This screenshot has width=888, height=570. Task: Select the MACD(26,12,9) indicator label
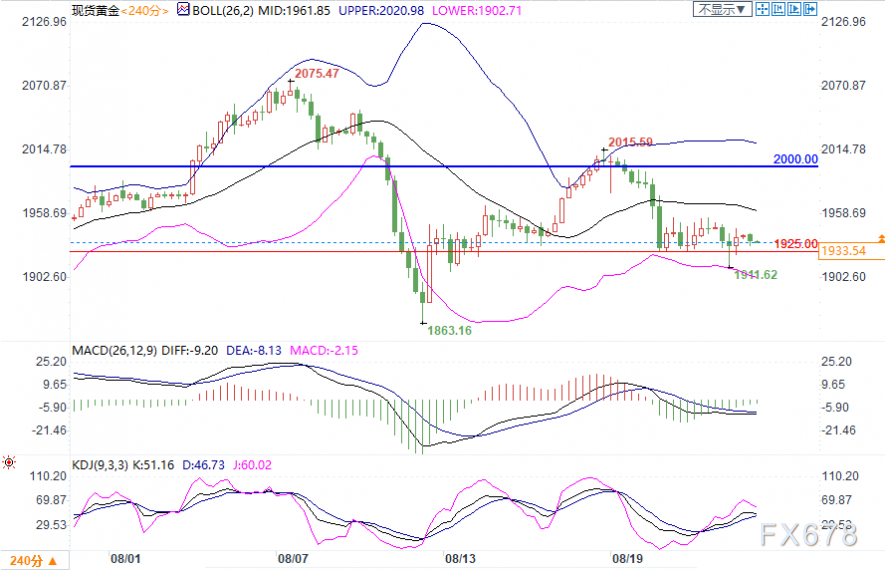pyautogui.click(x=114, y=351)
